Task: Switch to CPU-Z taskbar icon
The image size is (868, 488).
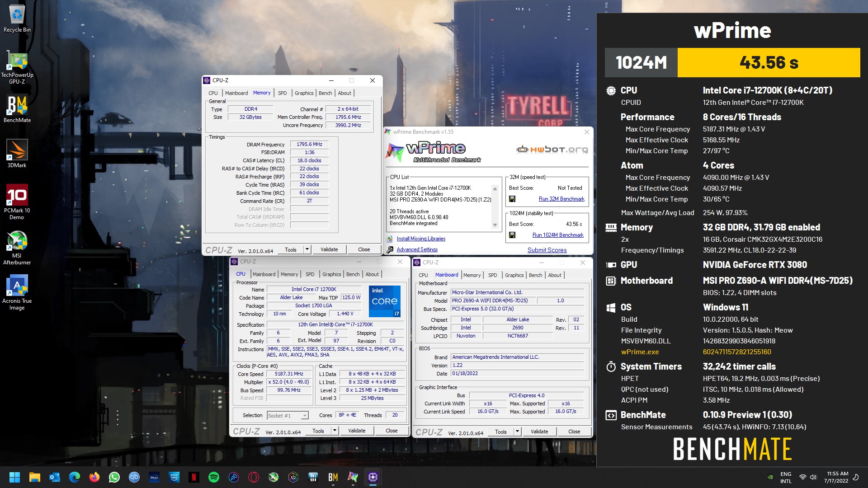Action: [373, 477]
